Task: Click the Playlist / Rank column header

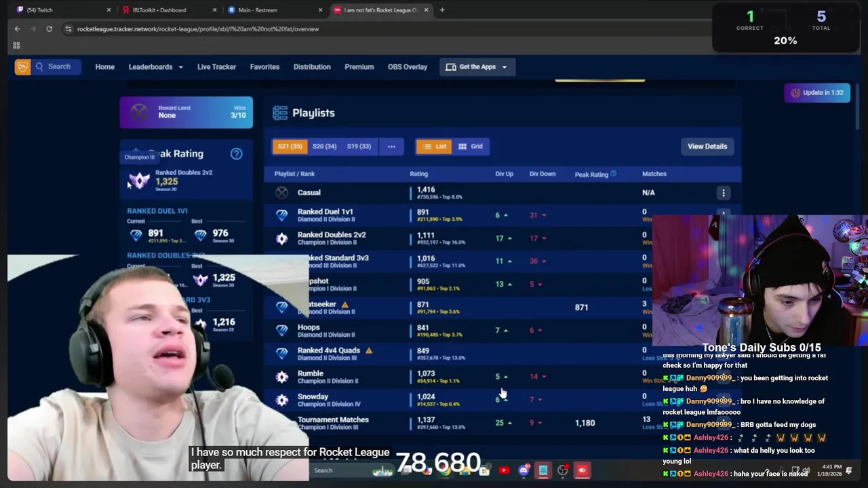Action: (294, 174)
